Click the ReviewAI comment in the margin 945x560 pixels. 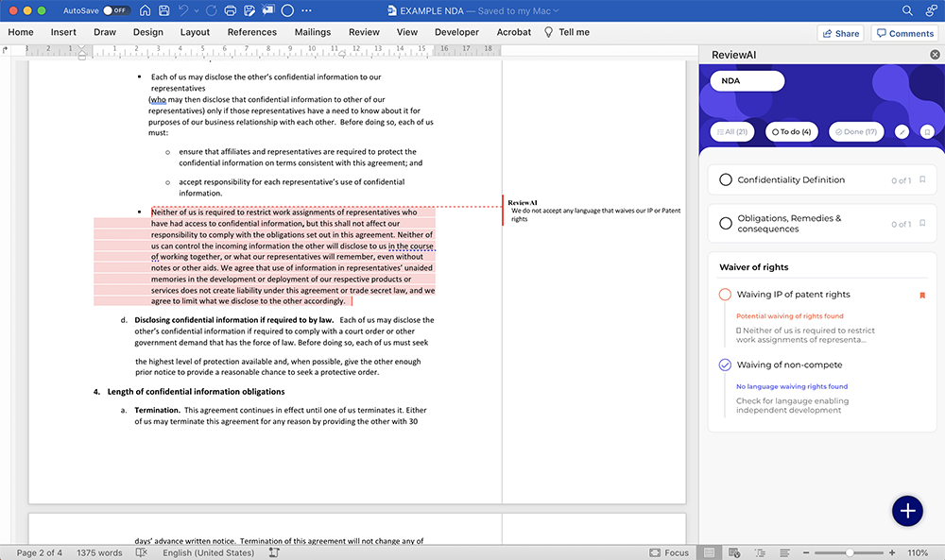click(594, 211)
